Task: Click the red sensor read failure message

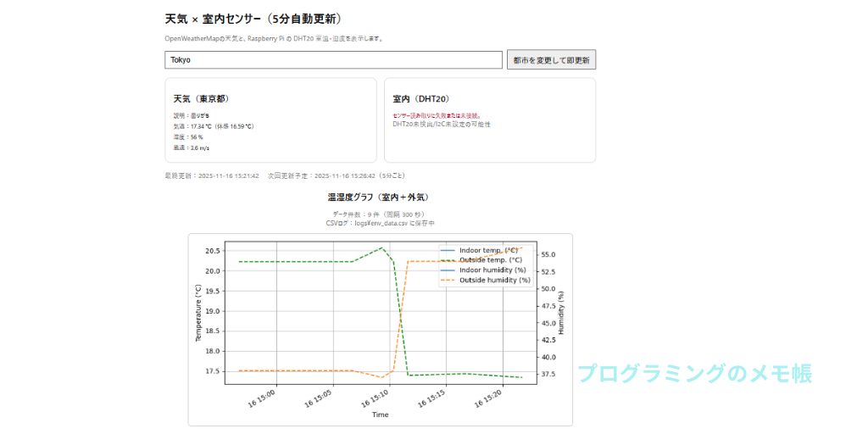Action: (437, 115)
